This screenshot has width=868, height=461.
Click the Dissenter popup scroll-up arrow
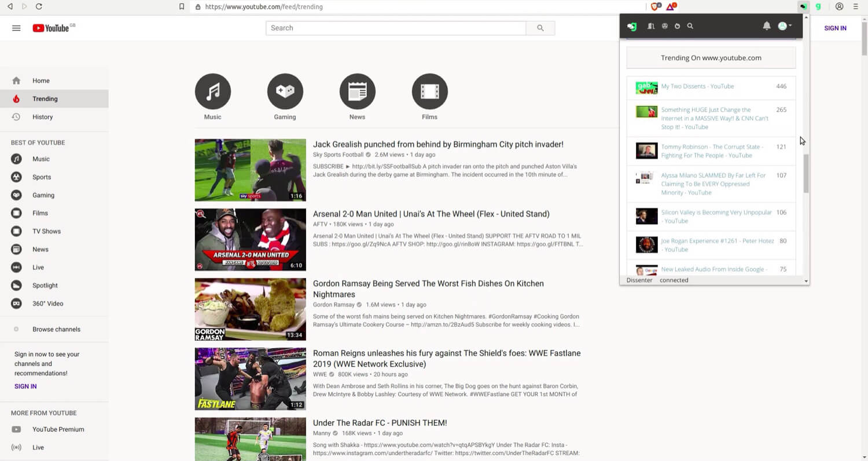click(806, 17)
